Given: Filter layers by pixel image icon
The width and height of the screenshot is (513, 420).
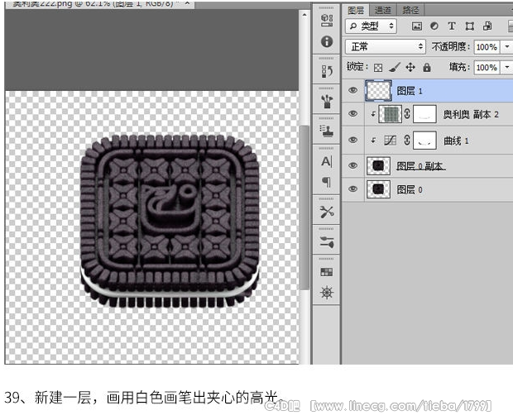Looking at the screenshot, I should 416,26.
